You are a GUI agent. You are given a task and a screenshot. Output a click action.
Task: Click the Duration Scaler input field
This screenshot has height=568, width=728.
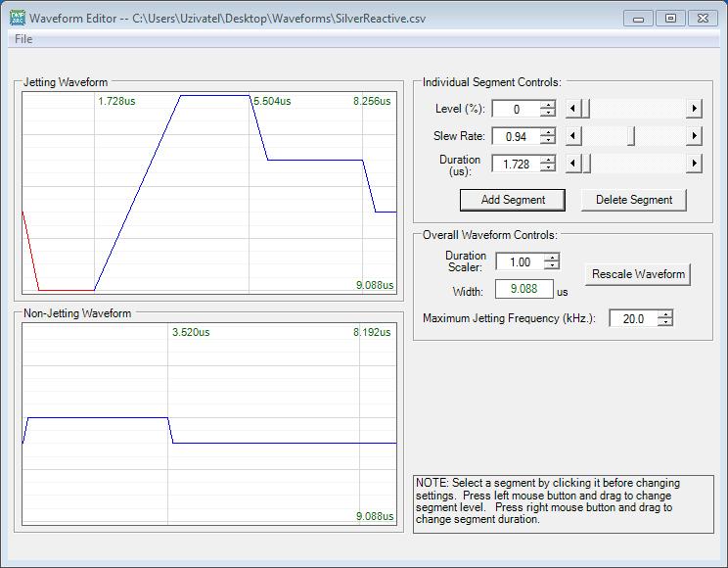[520, 262]
